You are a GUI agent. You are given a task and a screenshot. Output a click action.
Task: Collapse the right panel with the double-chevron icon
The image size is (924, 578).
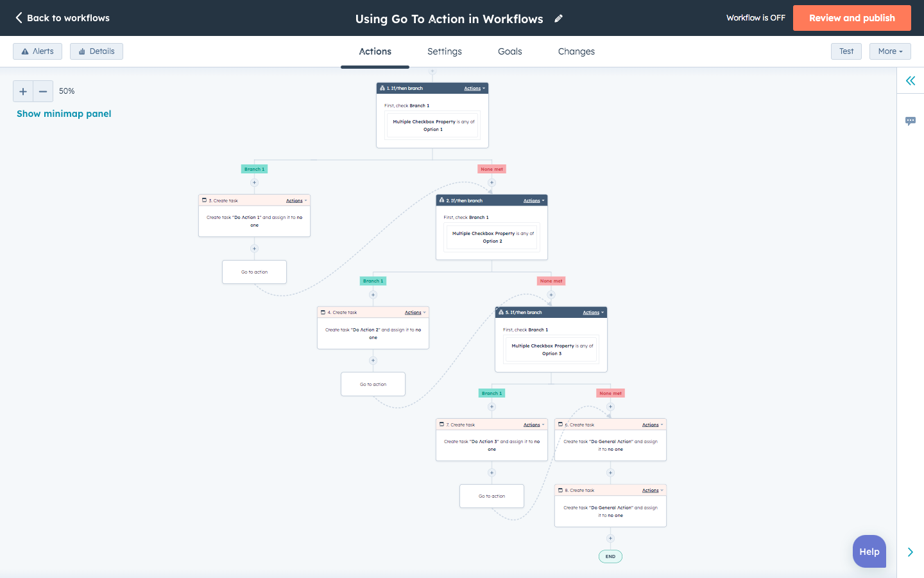[910, 81]
